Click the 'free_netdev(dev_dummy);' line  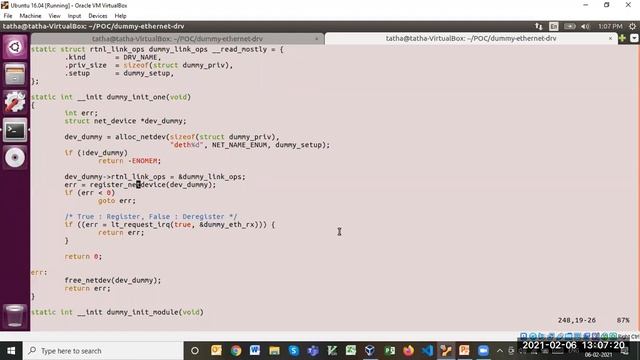pyautogui.click(x=113, y=280)
